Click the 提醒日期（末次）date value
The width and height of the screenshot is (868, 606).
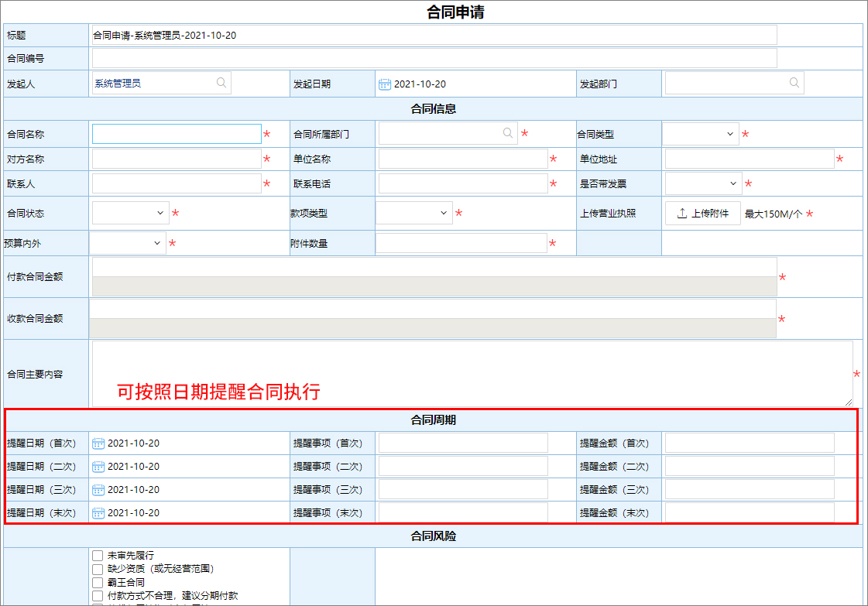tap(133, 513)
